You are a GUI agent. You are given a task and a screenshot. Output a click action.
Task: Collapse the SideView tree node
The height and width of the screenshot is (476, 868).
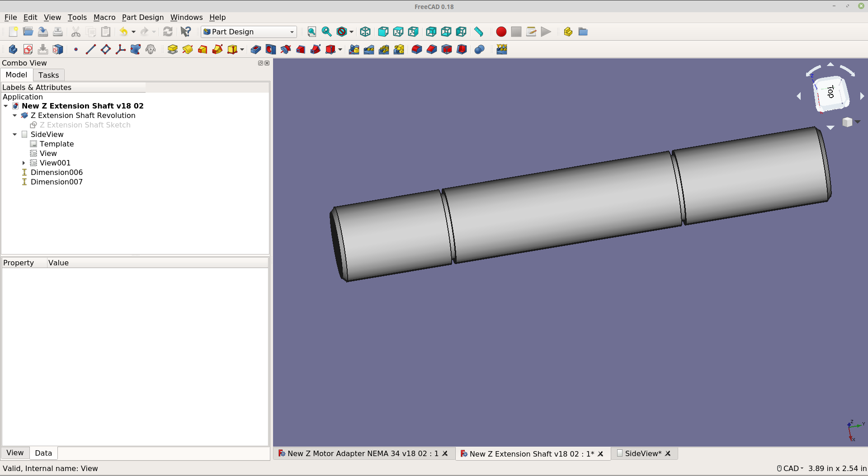pos(15,134)
